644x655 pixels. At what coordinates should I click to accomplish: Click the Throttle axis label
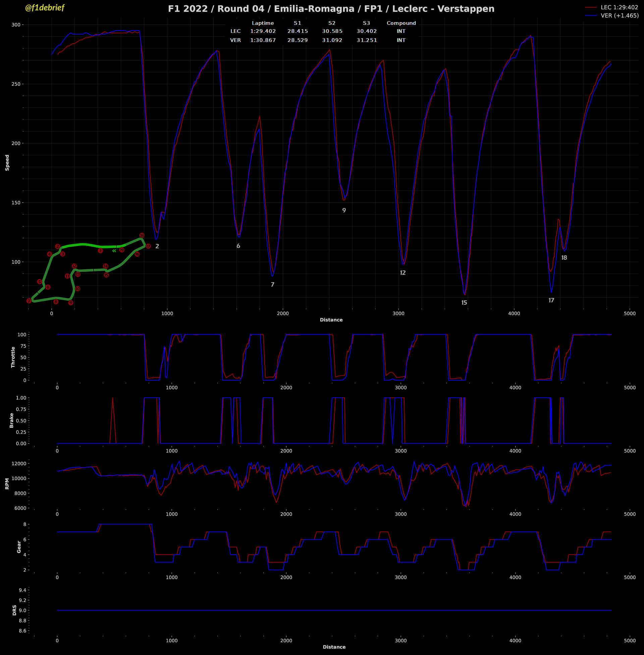[13, 357]
